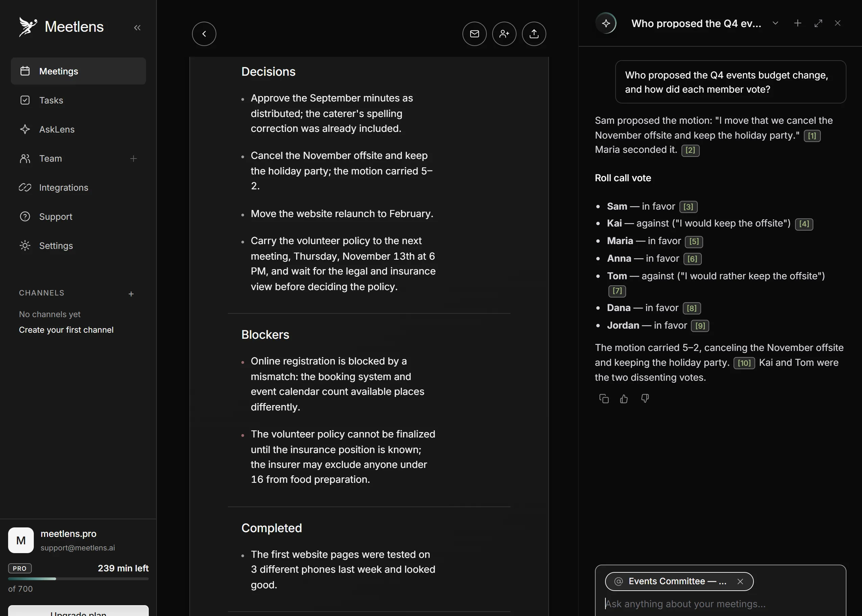Screen dimensions: 862x616
Task: Close the AskLens chat panel
Action: pyautogui.click(x=838, y=23)
